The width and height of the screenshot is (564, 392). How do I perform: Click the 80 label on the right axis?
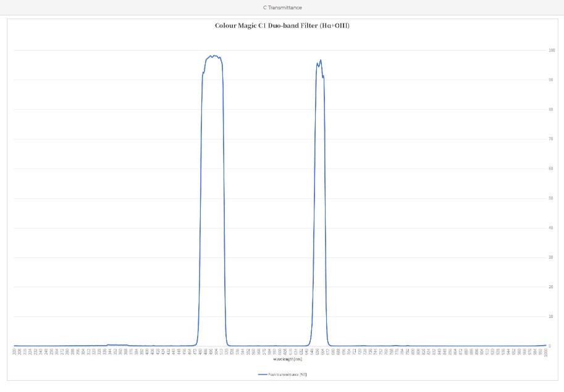550,110
